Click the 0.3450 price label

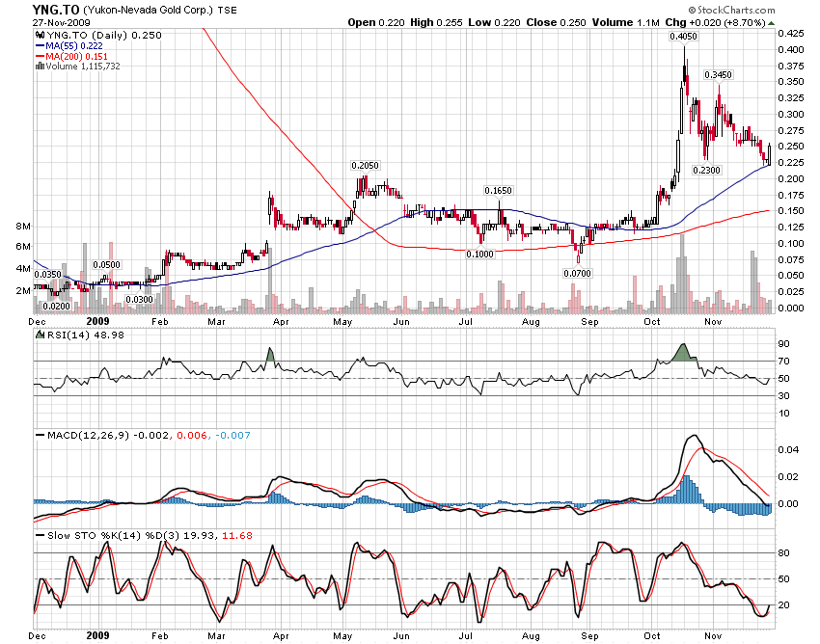point(718,75)
